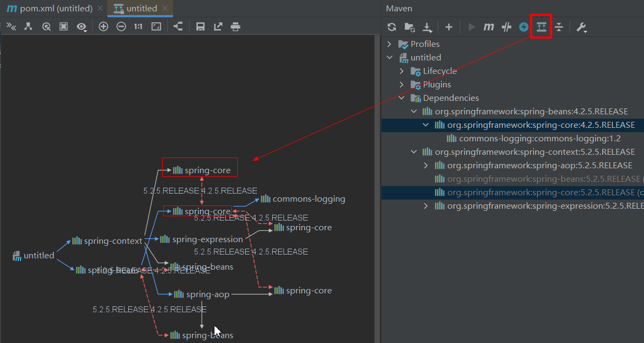Generate sources and update folders
The width and height of the screenshot is (644, 343).
(x=410, y=27)
